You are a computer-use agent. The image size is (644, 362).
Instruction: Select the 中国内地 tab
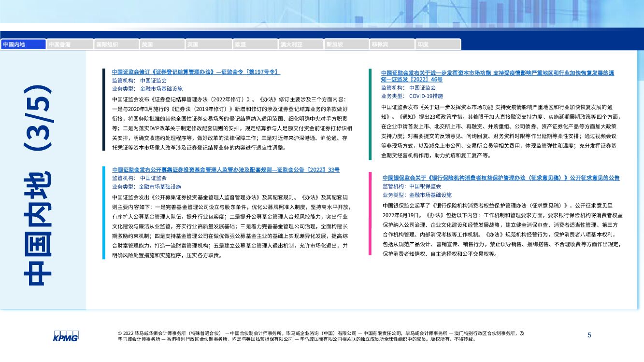[23, 44]
